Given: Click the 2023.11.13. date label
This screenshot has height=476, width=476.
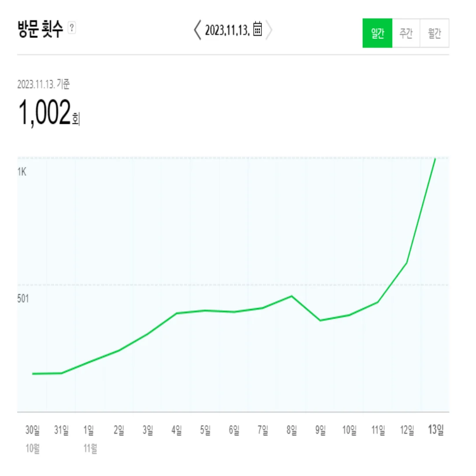Looking at the screenshot, I should (x=227, y=30).
